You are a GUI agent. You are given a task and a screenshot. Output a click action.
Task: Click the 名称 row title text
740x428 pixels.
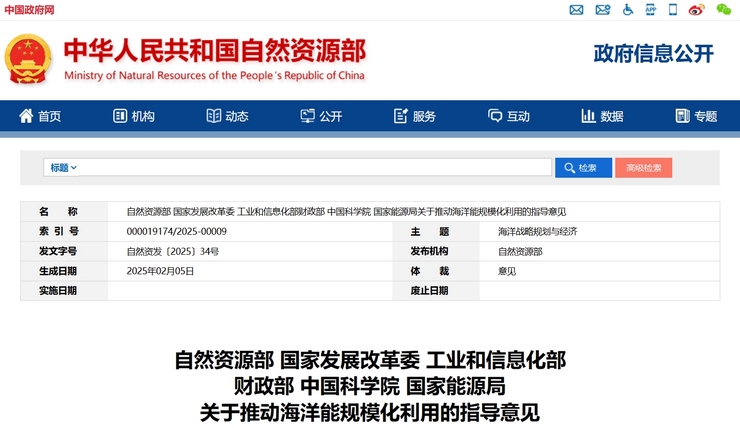pyautogui.click(x=346, y=212)
